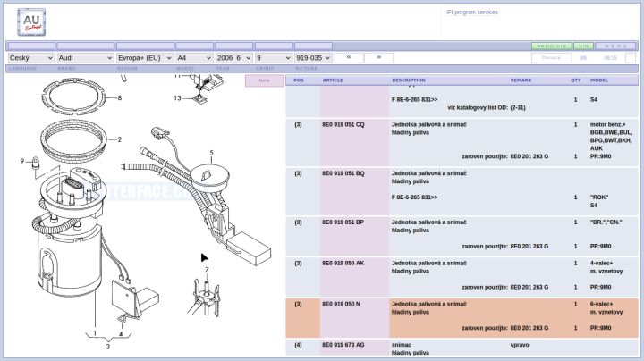Select article 8E0 919 050 AK

pos(343,264)
